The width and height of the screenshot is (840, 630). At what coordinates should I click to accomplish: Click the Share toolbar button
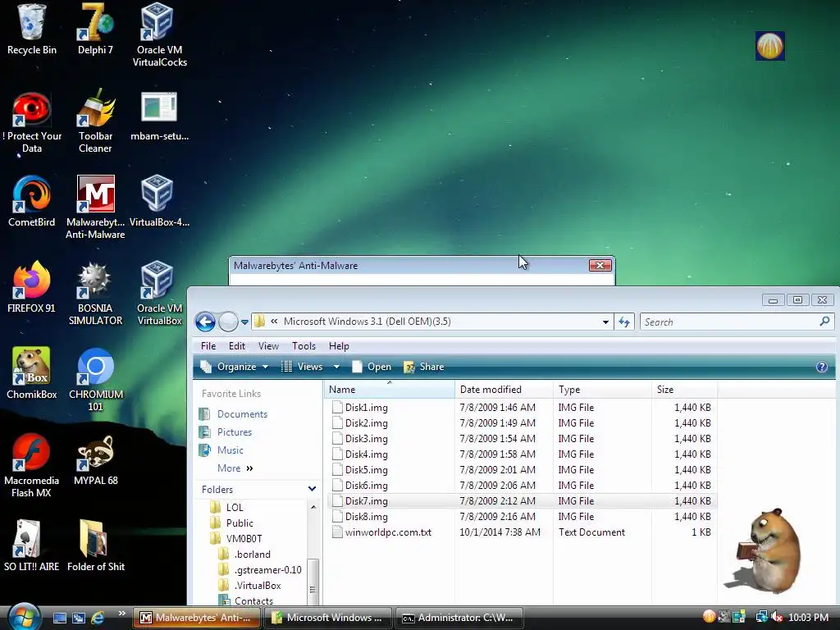(x=424, y=367)
